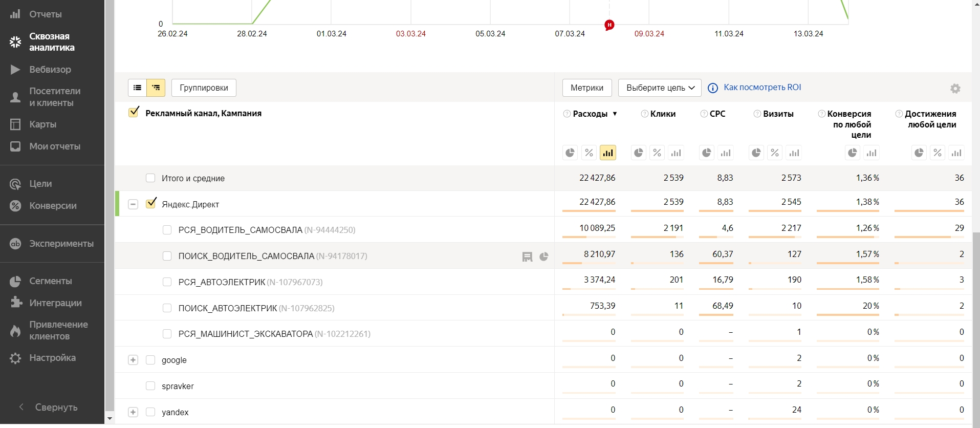
Task: Sort by Клики column header
Action: 663,114
